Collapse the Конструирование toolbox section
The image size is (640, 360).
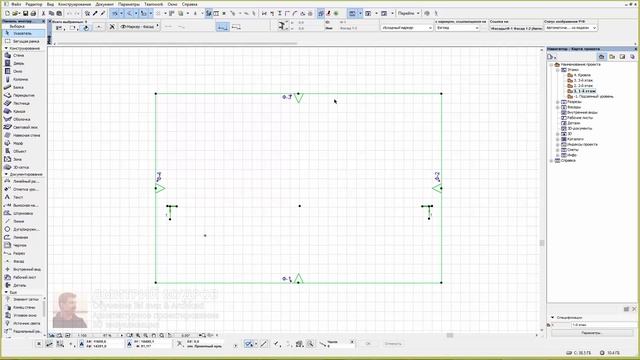(6, 48)
